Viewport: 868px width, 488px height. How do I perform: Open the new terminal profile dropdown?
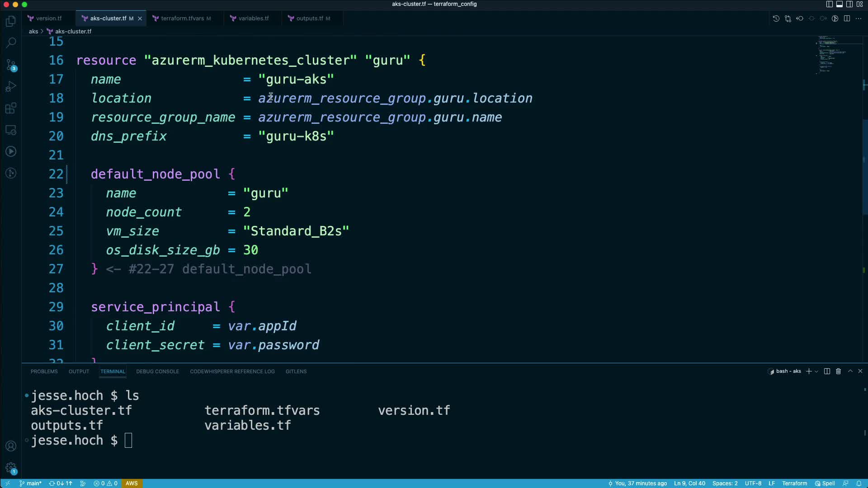pos(816,371)
